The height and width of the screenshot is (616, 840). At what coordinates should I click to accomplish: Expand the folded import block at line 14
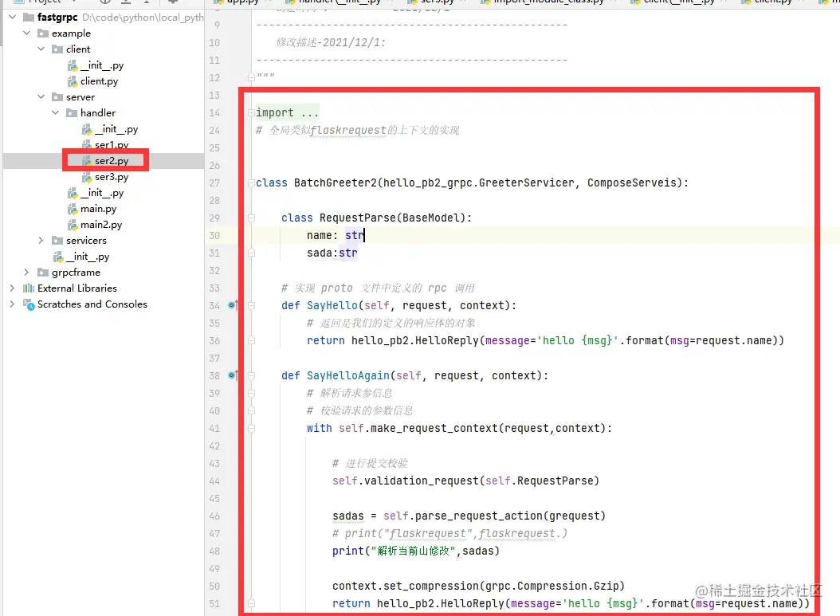pos(251,112)
